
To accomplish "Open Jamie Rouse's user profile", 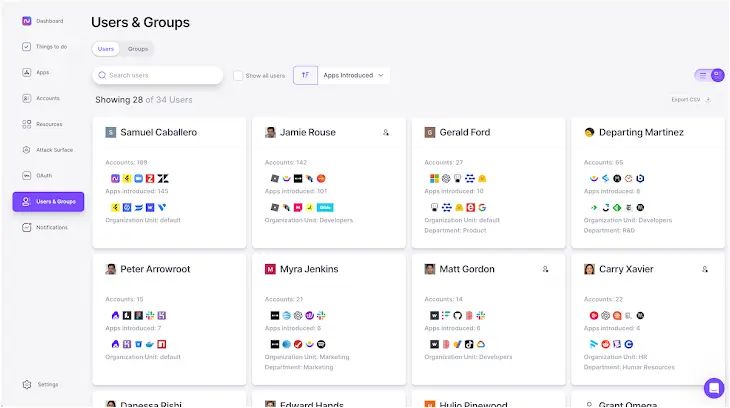I will coord(308,132).
